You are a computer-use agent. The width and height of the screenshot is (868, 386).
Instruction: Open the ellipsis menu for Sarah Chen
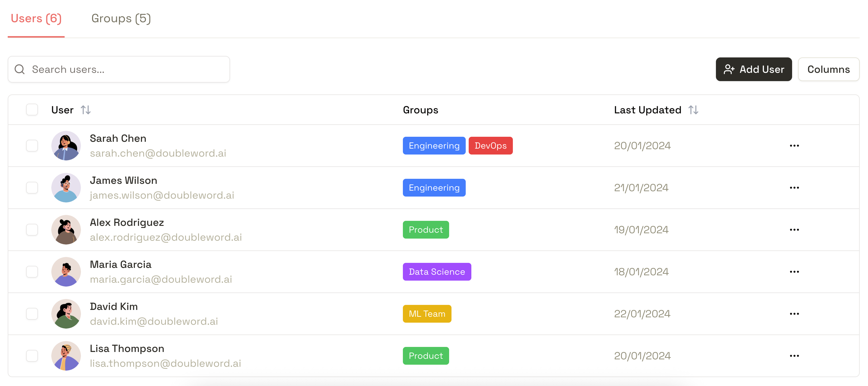click(794, 145)
